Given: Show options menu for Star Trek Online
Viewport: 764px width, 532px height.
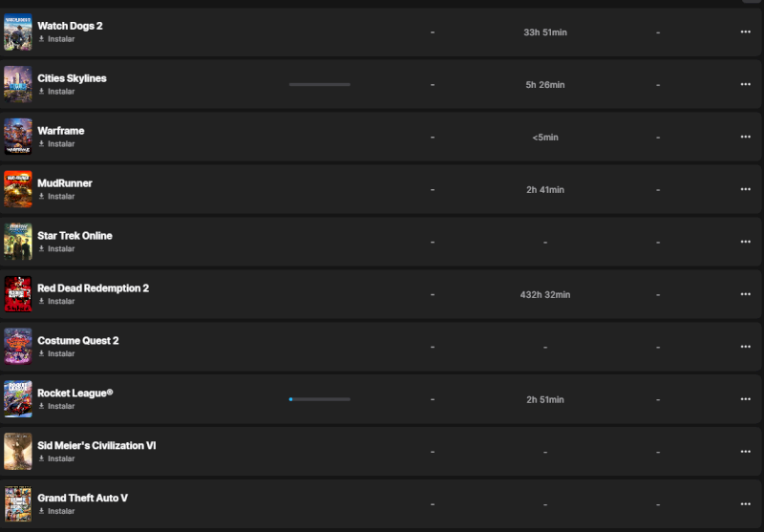Looking at the screenshot, I should tap(745, 243).
